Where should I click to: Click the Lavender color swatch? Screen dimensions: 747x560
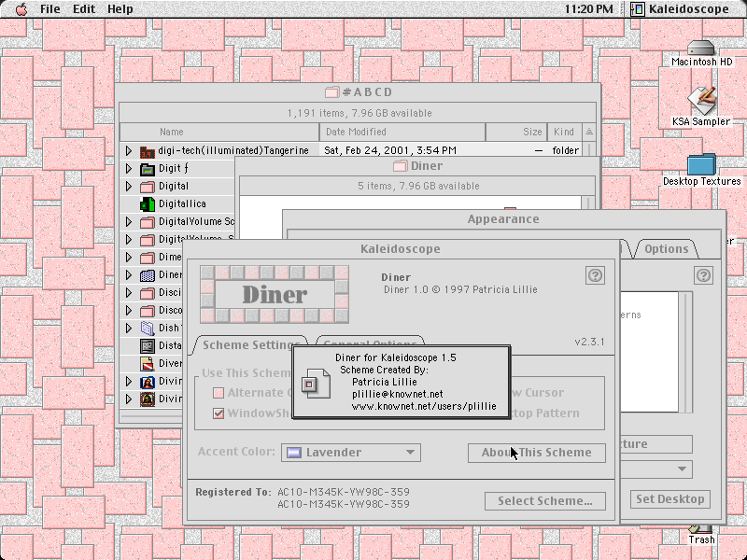pyautogui.click(x=294, y=453)
